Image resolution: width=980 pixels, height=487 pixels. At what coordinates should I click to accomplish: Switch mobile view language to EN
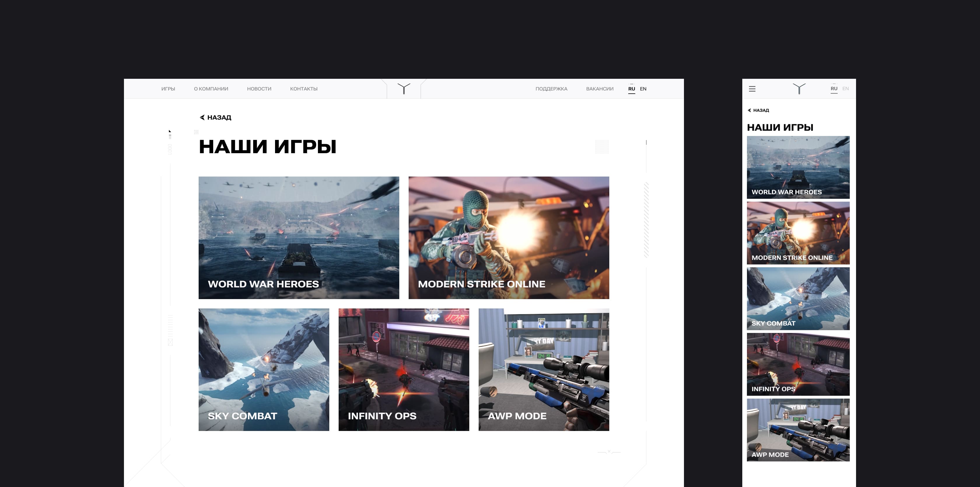(845, 89)
